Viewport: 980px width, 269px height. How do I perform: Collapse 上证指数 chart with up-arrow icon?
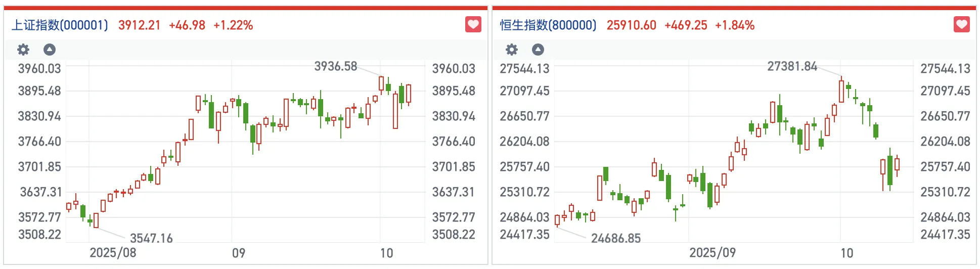49,50
